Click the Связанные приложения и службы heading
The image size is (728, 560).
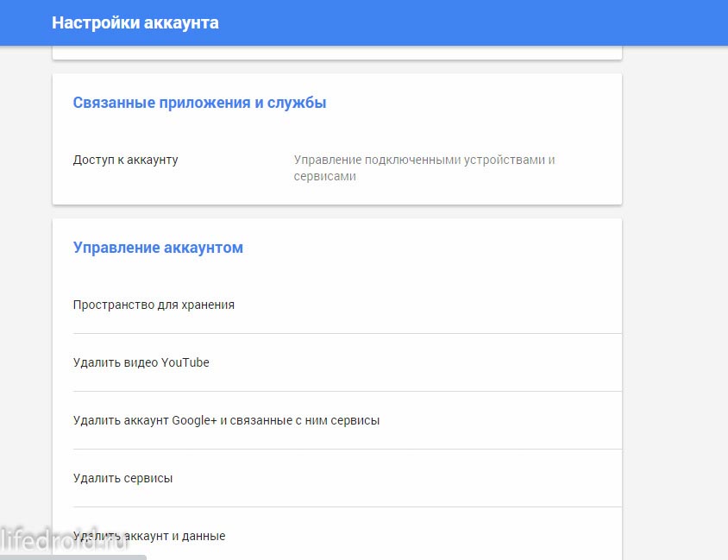click(x=199, y=103)
